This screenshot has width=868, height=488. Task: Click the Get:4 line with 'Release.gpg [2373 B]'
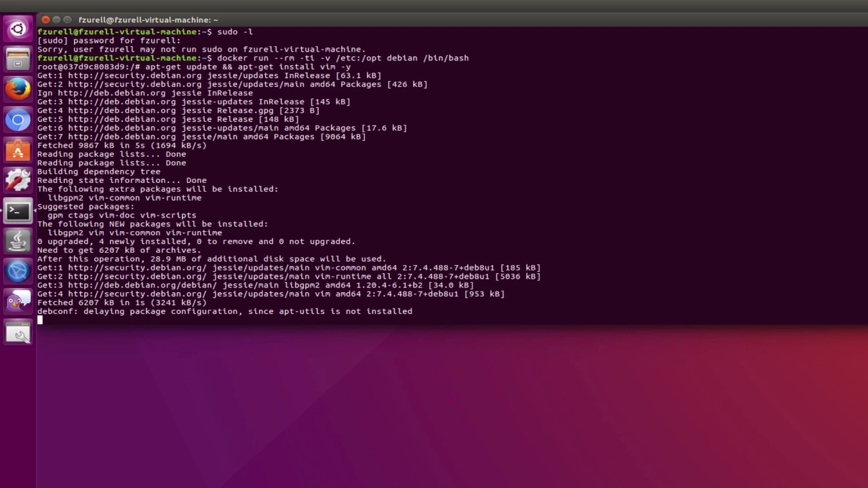pos(178,110)
